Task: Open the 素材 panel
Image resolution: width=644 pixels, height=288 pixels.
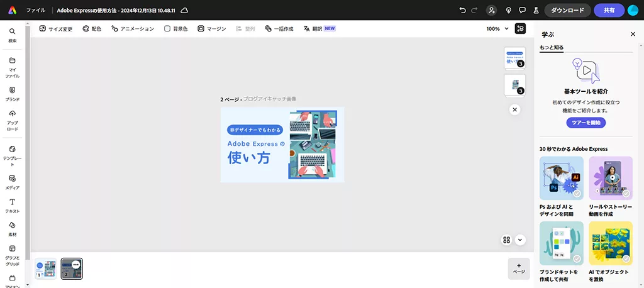Action: [x=13, y=229]
